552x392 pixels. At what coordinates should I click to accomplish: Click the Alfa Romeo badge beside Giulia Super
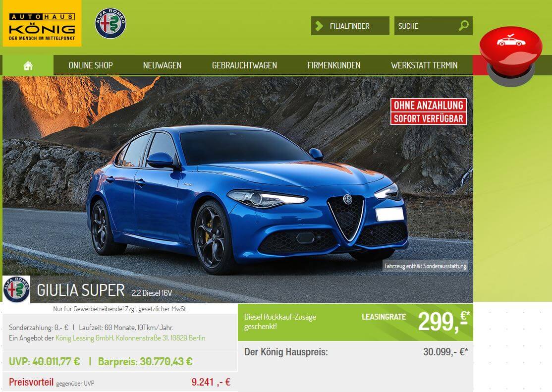tap(16, 289)
